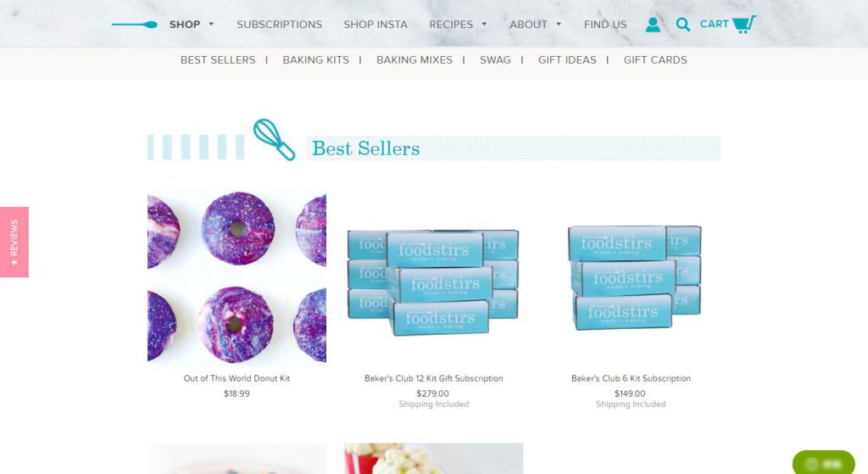Click Baker's Club 6 Kit Subscription title
The width and height of the screenshot is (868, 474).
[x=631, y=378]
